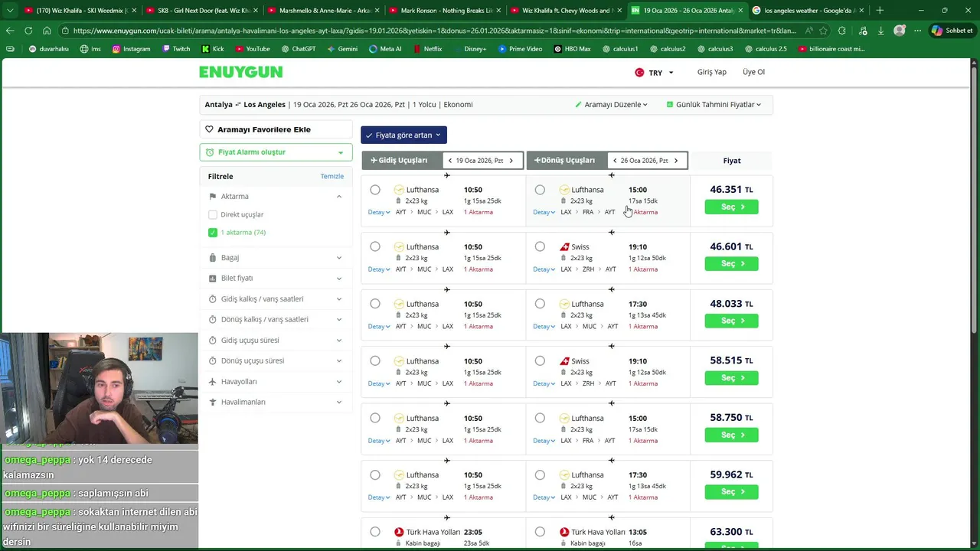
Task: Expand outbound Detay in 46.351 TL row
Action: pos(379,212)
